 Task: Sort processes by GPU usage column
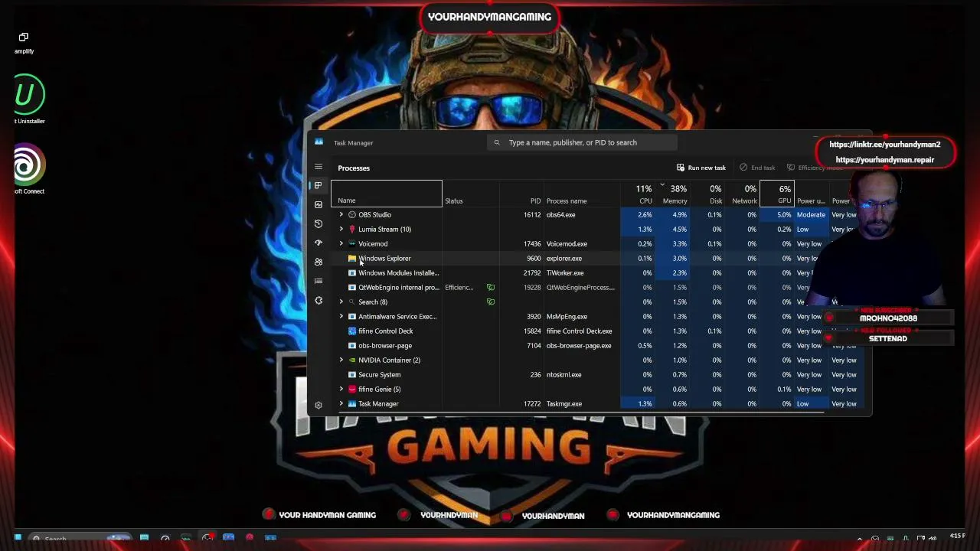[777, 194]
